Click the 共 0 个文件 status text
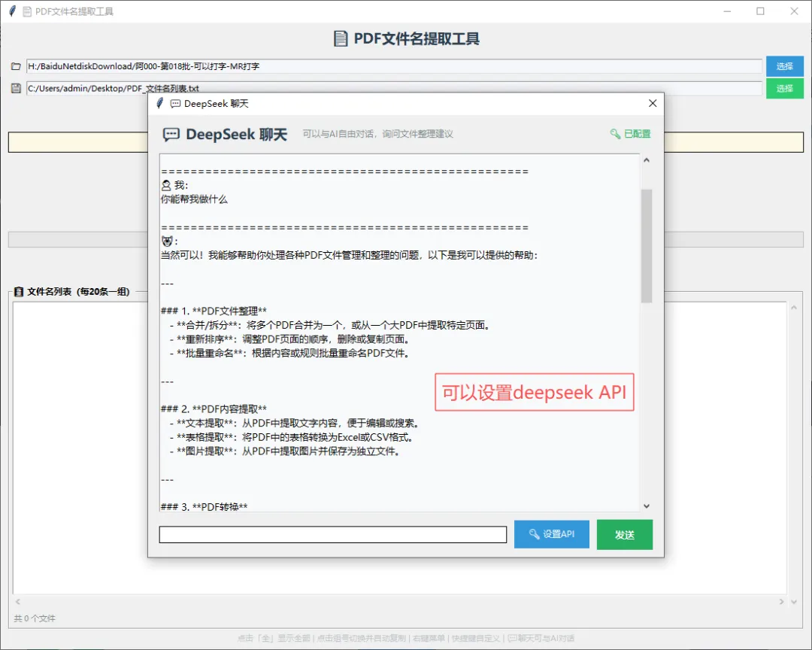Viewport: 812px width, 650px height. [35, 618]
